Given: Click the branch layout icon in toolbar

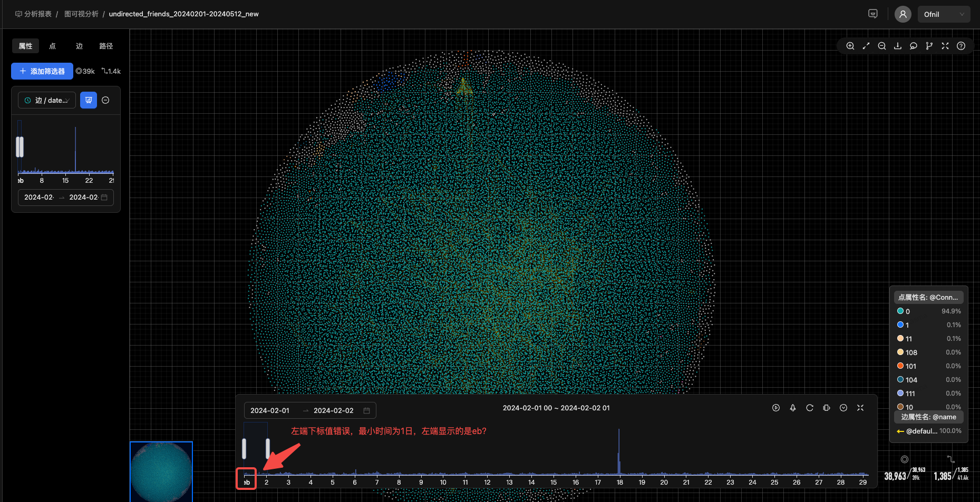Looking at the screenshot, I should (x=929, y=46).
